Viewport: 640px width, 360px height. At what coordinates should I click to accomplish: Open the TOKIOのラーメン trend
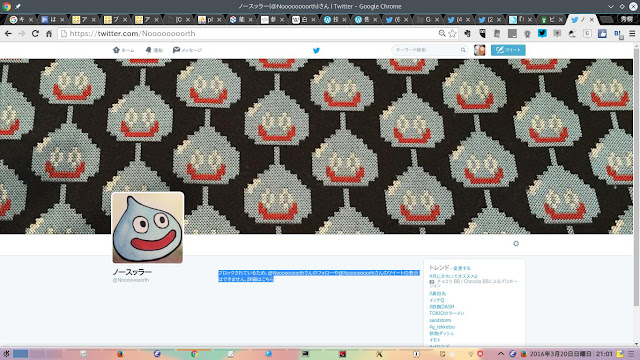click(x=447, y=313)
